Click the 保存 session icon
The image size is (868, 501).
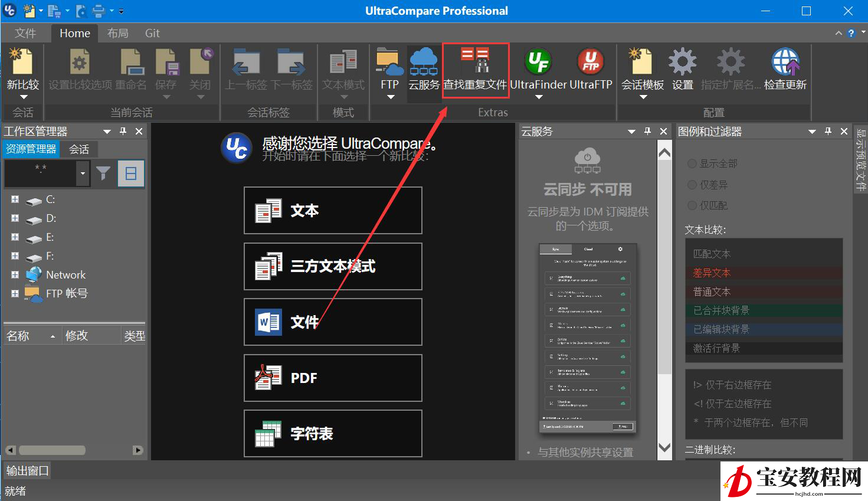point(166,69)
